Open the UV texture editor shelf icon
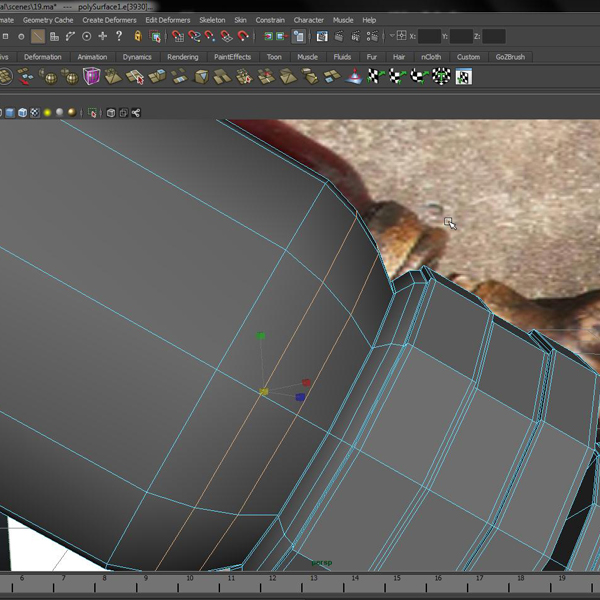Viewport: 600px width, 600px height. tap(463, 77)
